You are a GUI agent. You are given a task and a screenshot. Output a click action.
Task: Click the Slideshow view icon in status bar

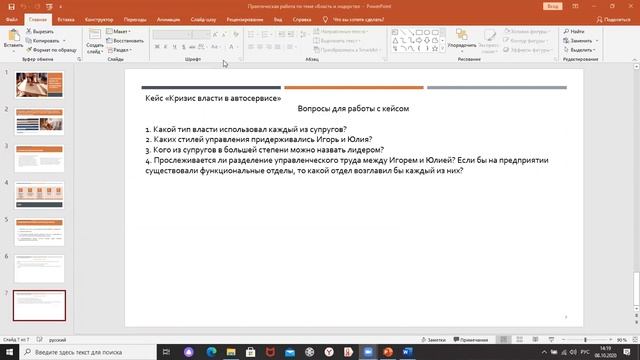pyautogui.click(x=551, y=340)
